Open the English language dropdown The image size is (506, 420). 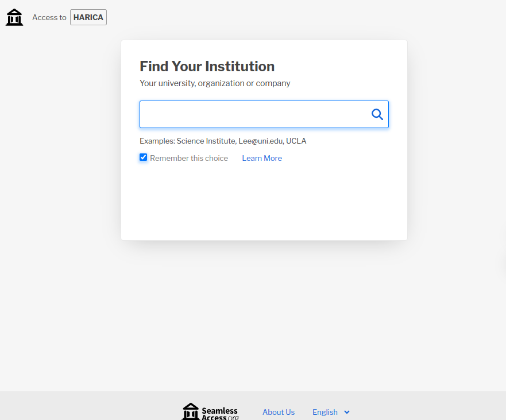(325, 412)
